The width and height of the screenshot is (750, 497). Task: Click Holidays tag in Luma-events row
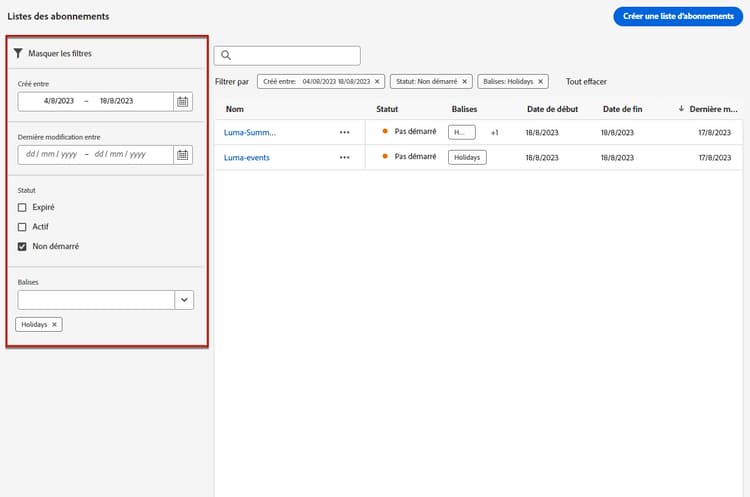click(x=467, y=157)
